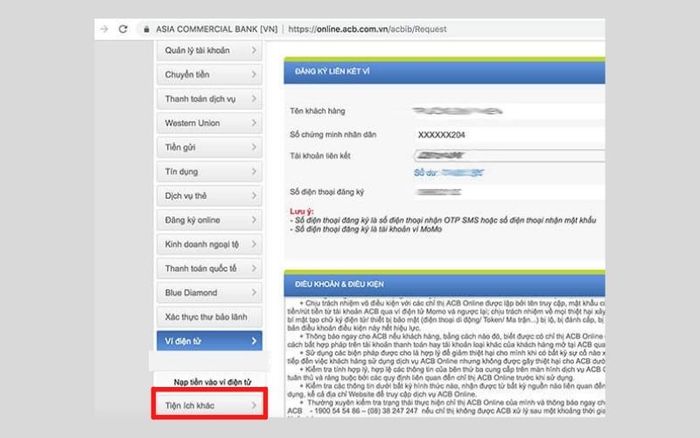Screen dimensions: 700x438
Task: Open the Thanh toán dịch vụ menu
Action: (x=209, y=99)
